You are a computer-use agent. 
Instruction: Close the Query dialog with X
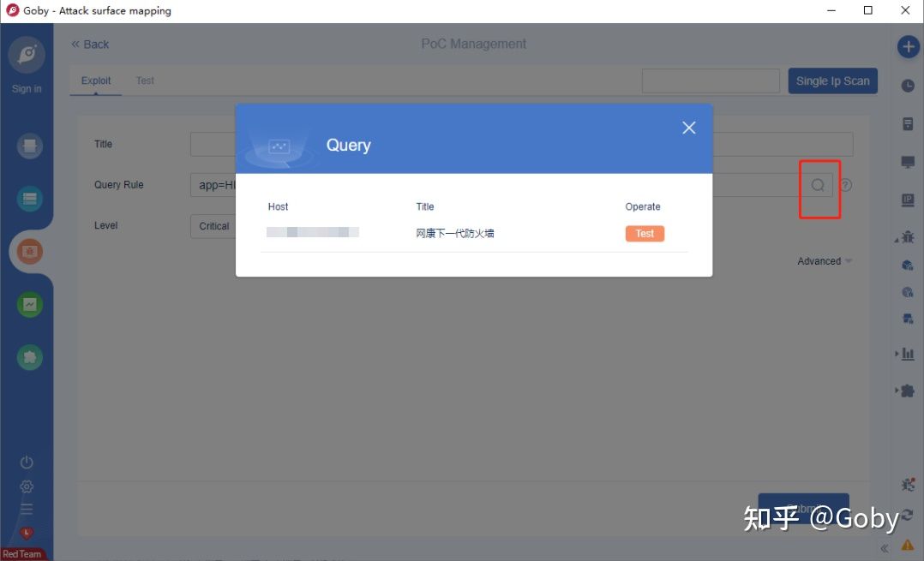click(689, 128)
